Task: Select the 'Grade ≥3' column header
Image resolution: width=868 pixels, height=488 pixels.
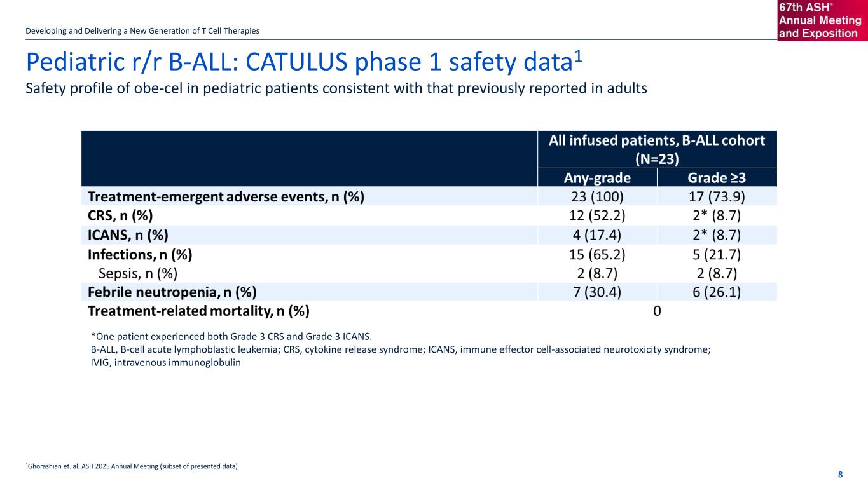Action: (x=717, y=177)
